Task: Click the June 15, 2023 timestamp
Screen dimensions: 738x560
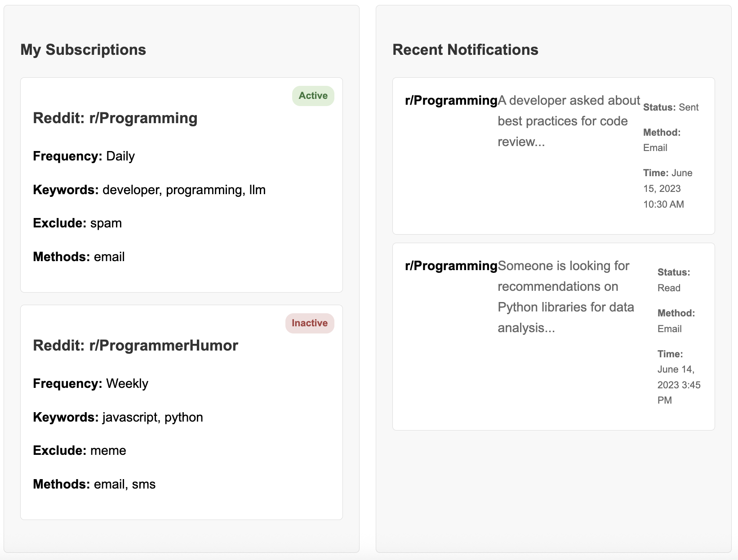Action: click(x=667, y=188)
